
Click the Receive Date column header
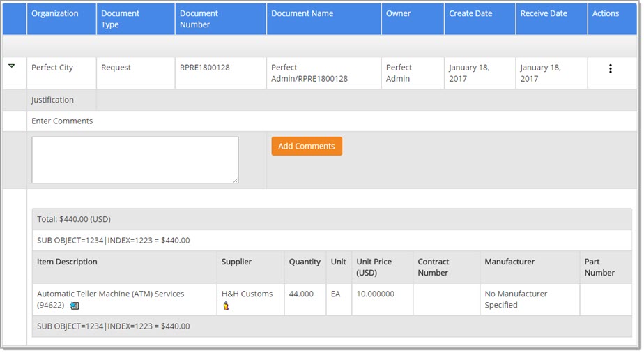[543, 13]
